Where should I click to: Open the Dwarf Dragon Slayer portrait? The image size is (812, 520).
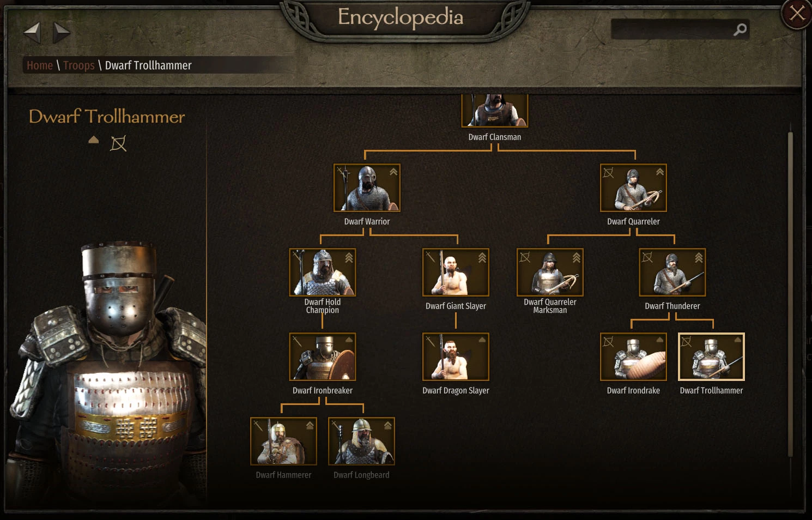click(456, 356)
